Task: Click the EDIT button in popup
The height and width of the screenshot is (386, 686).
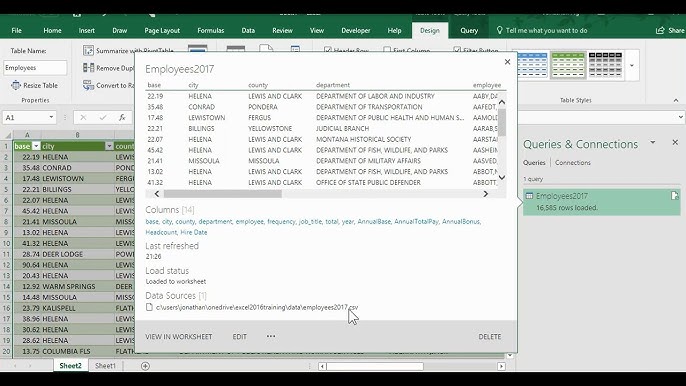Action: click(x=239, y=337)
